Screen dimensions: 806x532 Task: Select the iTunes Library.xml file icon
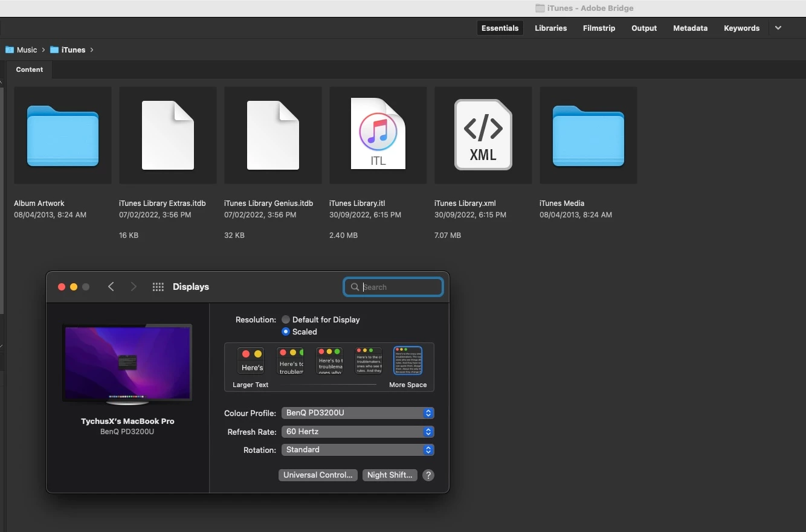point(483,135)
